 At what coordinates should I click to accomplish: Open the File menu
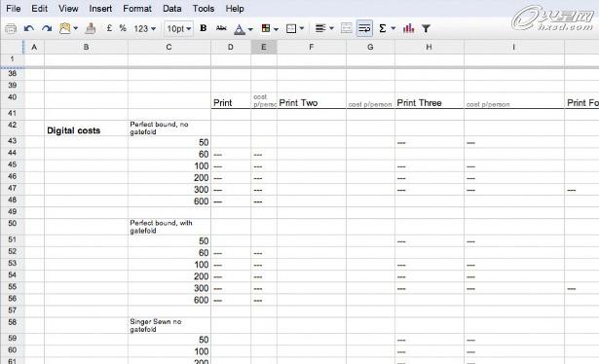point(14,9)
